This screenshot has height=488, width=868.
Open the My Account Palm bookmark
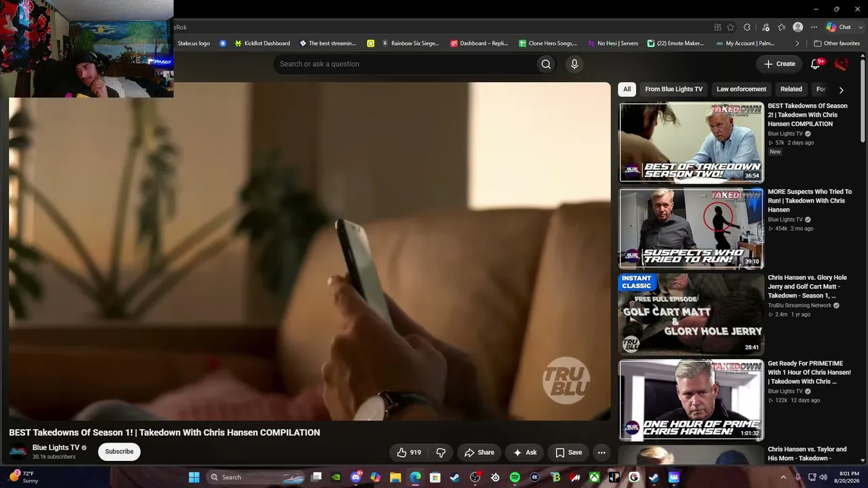click(x=745, y=43)
